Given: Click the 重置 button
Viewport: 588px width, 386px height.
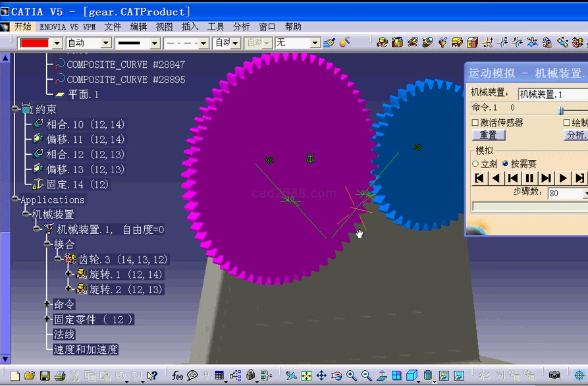Looking at the screenshot, I should 488,135.
